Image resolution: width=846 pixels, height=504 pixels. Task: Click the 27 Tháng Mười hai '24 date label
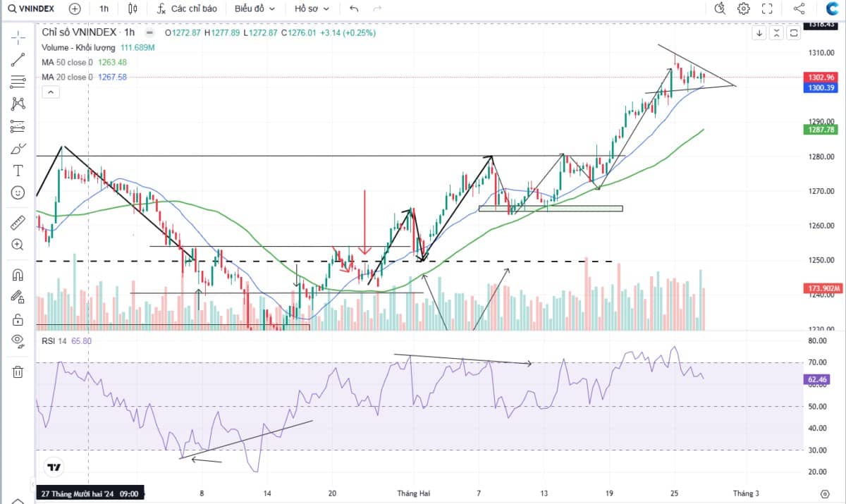click(90, 493)
